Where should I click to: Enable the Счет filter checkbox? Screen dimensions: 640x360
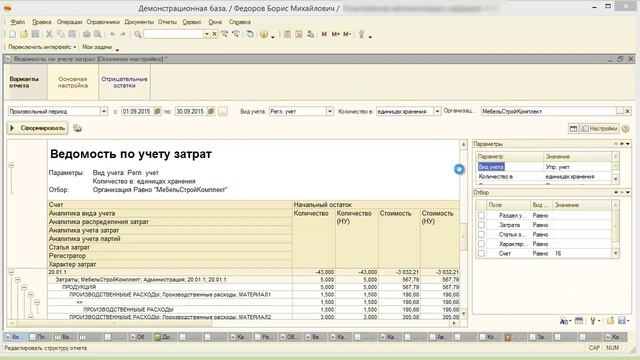tap(481, 253)
